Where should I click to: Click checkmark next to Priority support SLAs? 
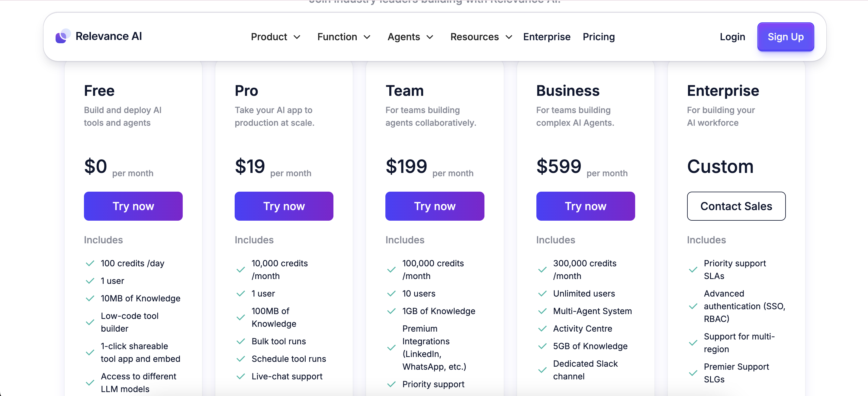click(693, 270)
